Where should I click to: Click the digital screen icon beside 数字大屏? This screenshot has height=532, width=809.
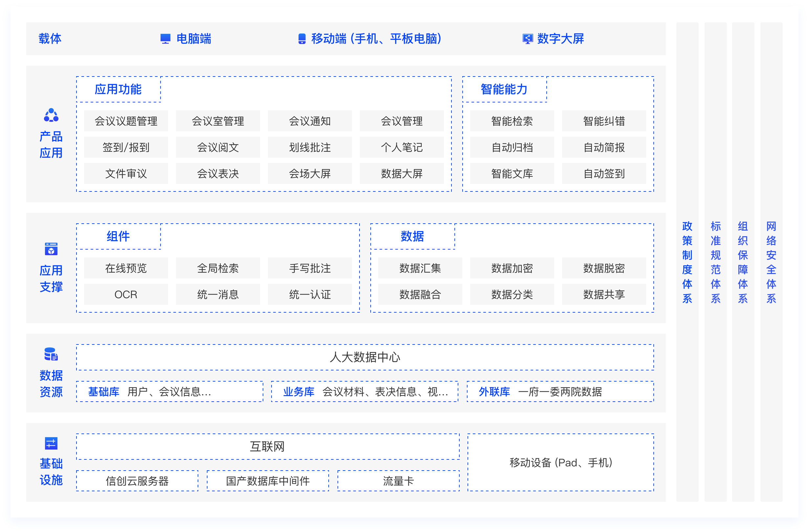click(x=528, y=39)
